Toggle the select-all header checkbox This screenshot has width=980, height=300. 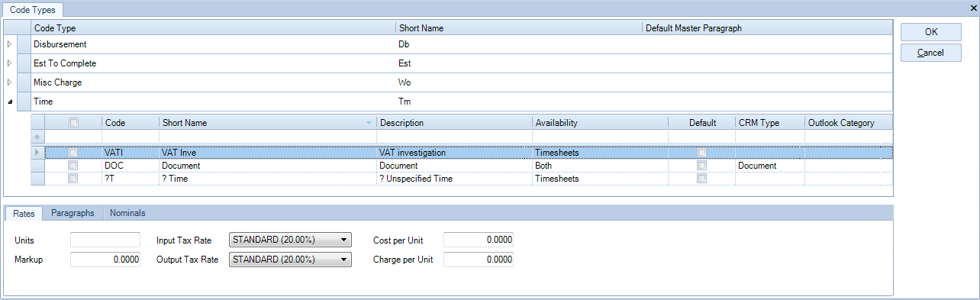coord(73,122)
